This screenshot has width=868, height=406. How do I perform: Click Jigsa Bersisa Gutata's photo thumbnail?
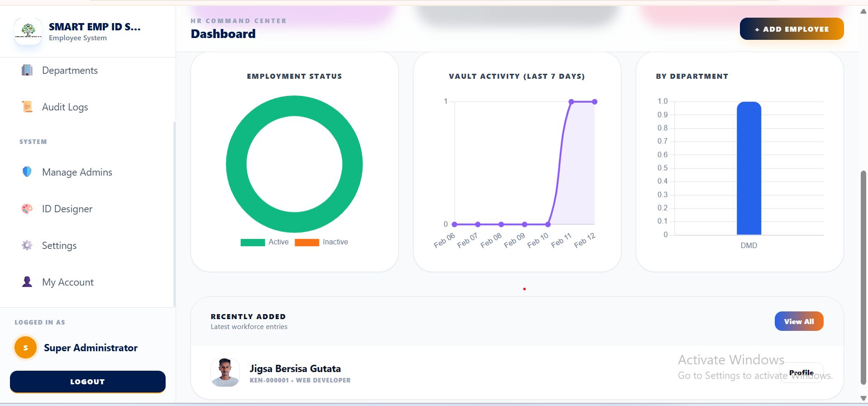pyautogui.click(x=225, y=373)
